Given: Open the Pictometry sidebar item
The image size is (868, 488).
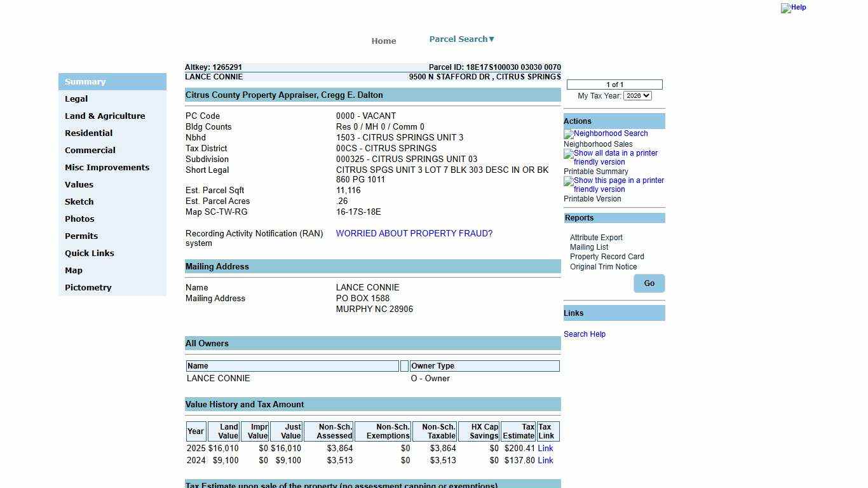Looking at the screenshot, I should (x=88, y=288).
